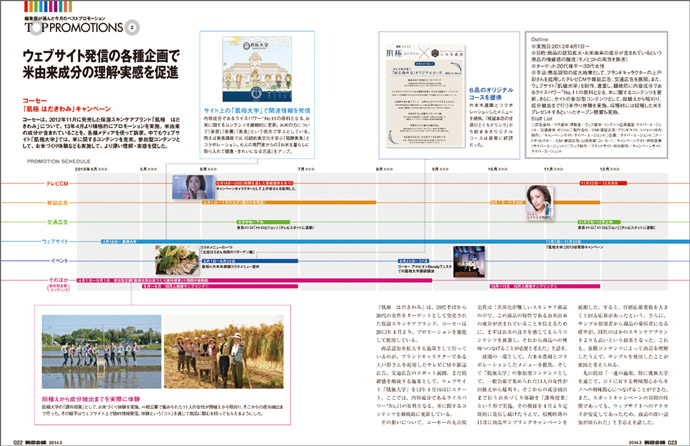Click the TOP PROMOTIONS section title
The height and width of the screenshot is (446, 690).
(x=73, y=28)
